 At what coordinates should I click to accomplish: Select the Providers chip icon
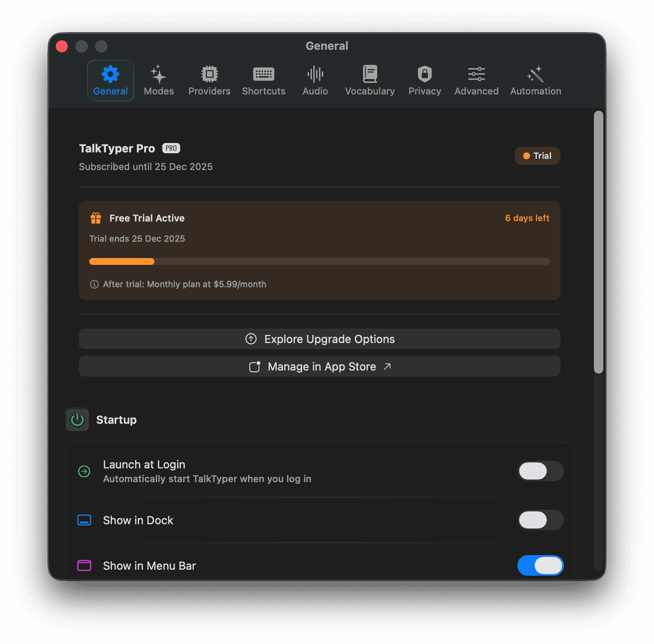point(209,75)
